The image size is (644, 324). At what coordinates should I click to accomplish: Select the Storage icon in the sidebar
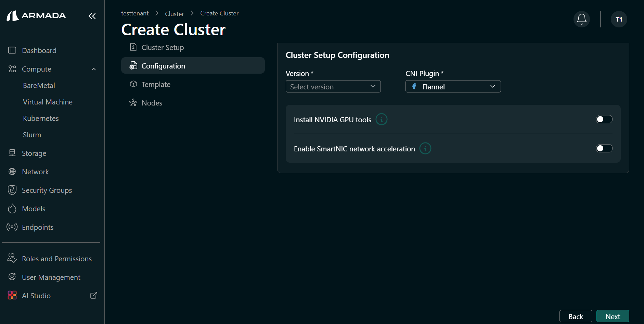pos(12,153)
